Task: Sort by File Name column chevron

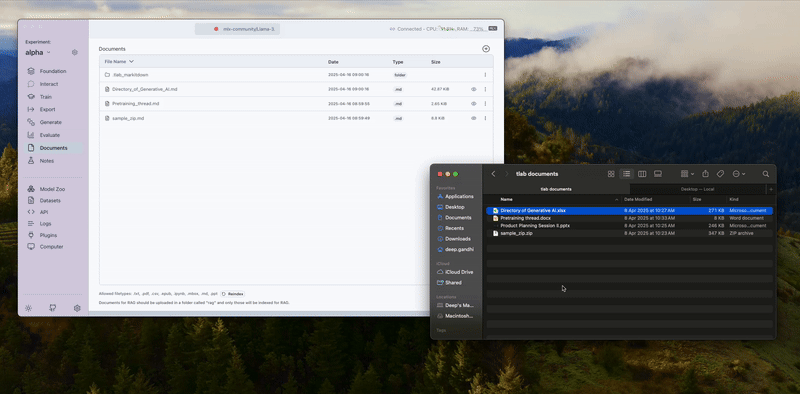Action: 131,61
